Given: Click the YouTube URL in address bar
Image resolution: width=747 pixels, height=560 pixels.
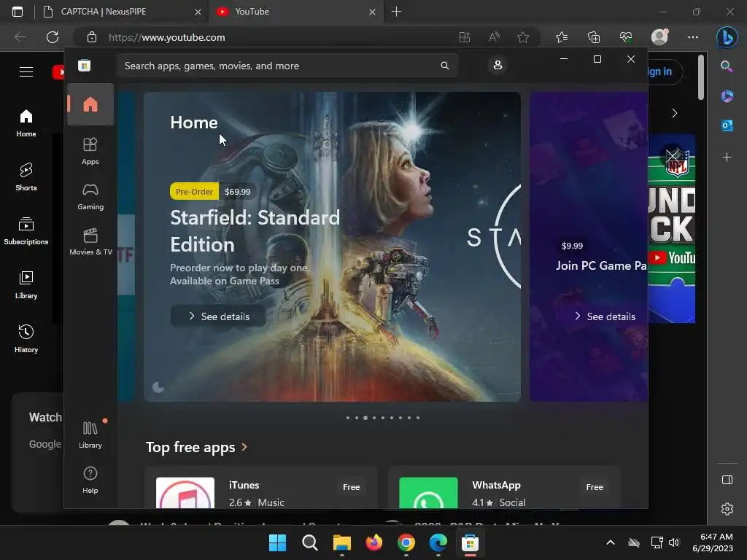Looking at the screenshot, I should [167, 37].
